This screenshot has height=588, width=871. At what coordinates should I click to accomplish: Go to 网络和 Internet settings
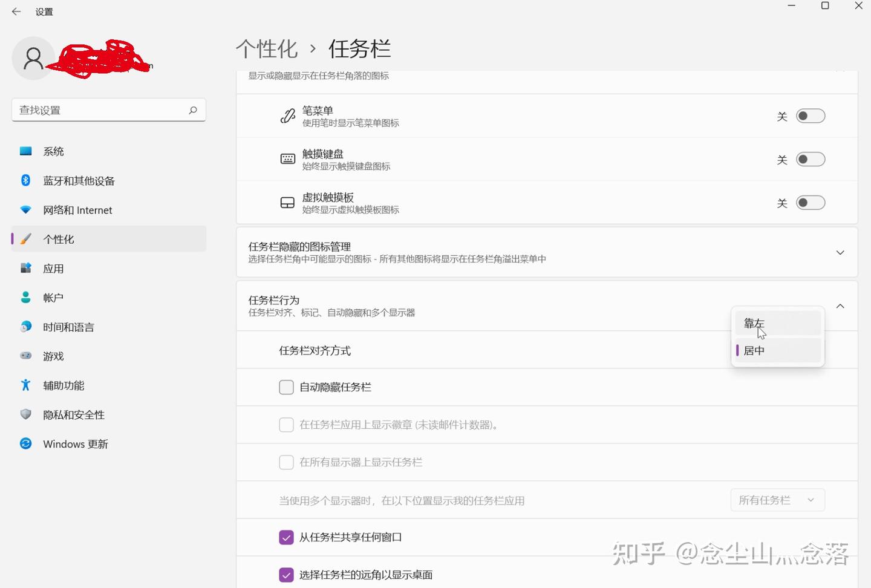(x=109, y=210)
